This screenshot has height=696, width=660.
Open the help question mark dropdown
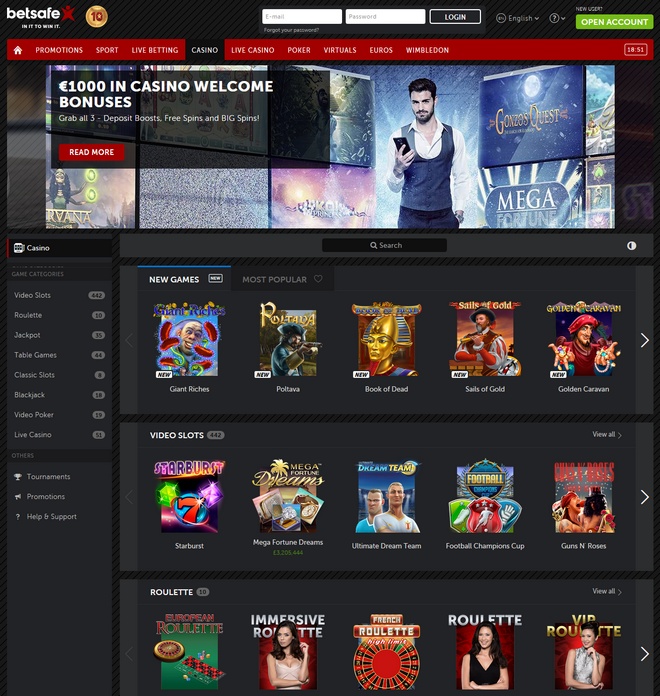557,18
